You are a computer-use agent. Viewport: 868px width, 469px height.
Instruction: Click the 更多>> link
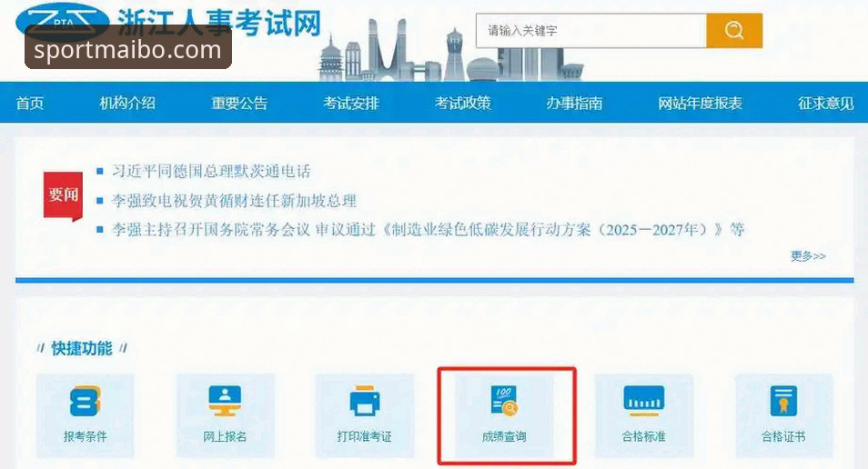808,256
